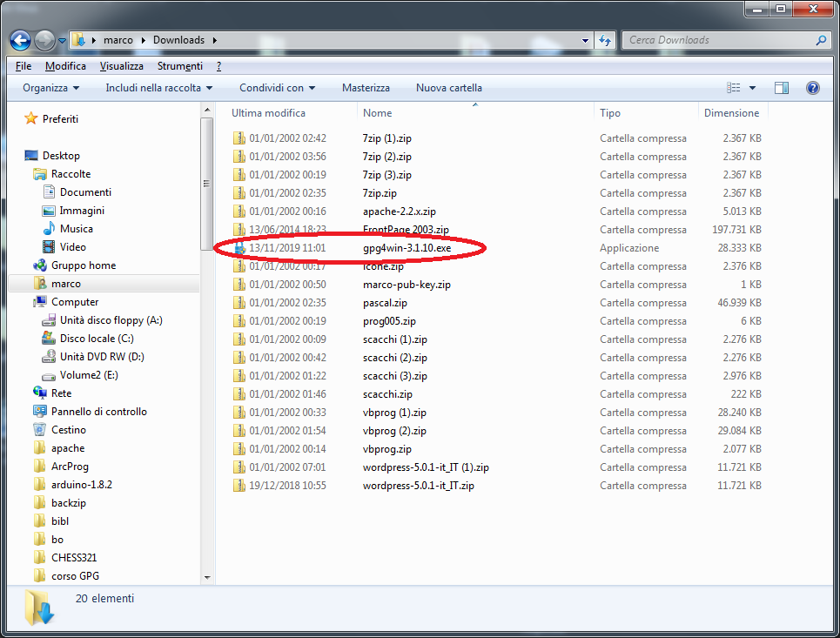This screenshot has width=840, height=638.
Task: Open the Strumenti menu
Action: coord(179,66)
